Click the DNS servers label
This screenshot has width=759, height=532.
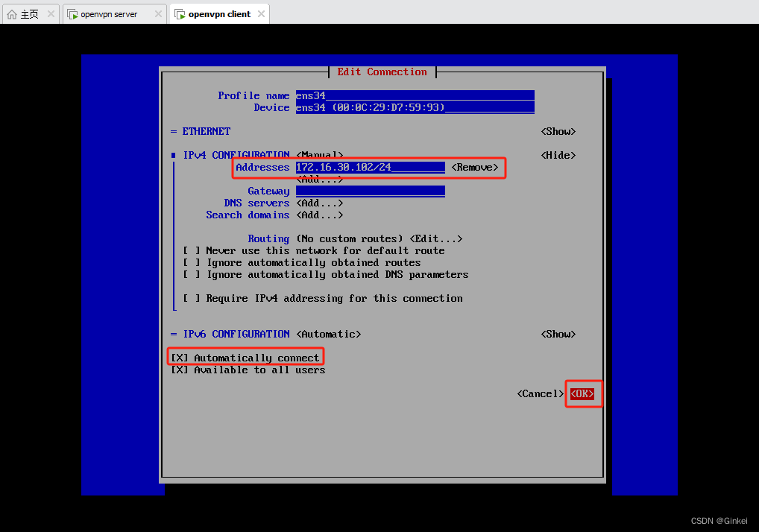click(256, 203)
